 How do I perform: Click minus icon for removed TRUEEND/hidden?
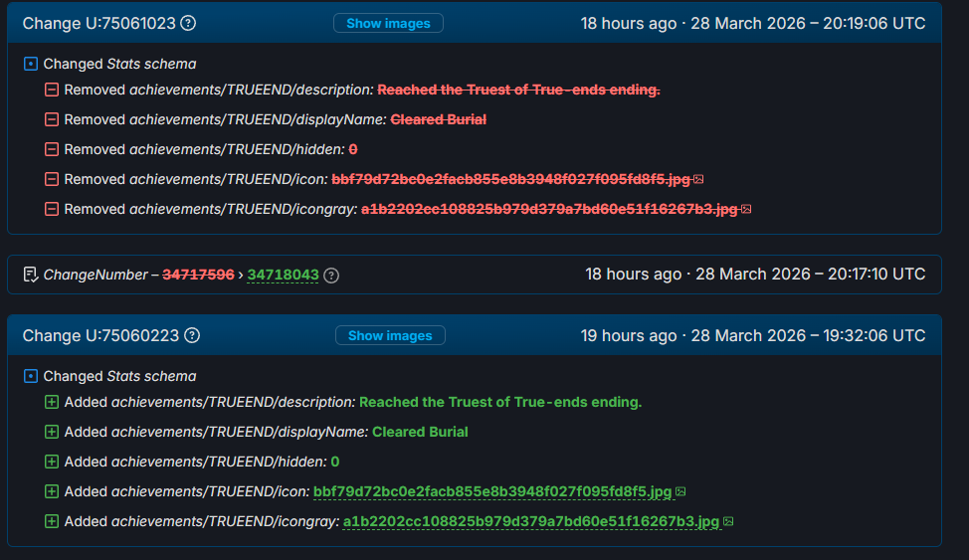pos(52,149)
